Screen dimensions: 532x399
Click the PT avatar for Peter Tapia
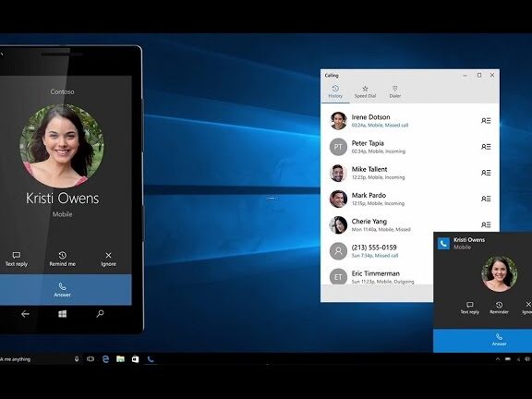338,147
